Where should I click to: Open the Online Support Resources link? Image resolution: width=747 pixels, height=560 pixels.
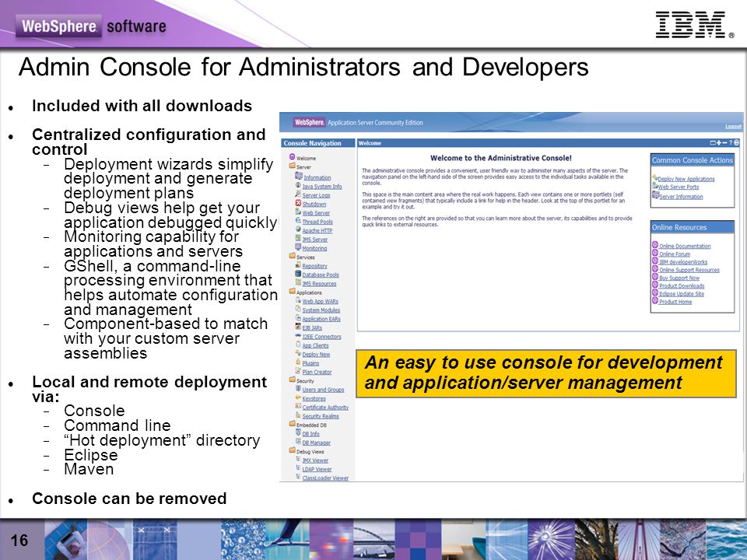click(689, 270)
